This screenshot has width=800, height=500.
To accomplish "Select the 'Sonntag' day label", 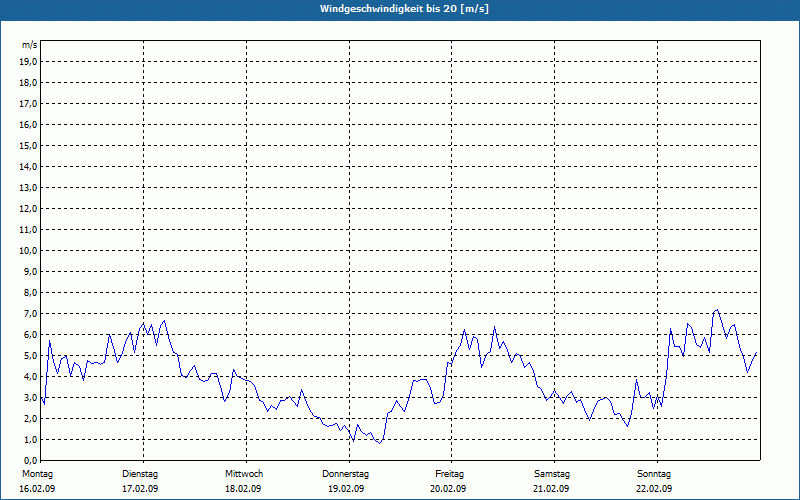I will 654,474.
